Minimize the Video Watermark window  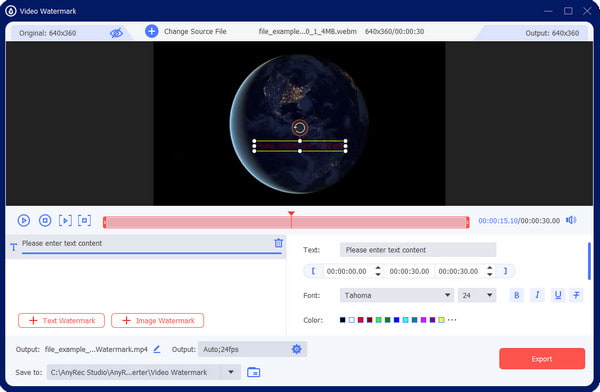pos(548,11)
